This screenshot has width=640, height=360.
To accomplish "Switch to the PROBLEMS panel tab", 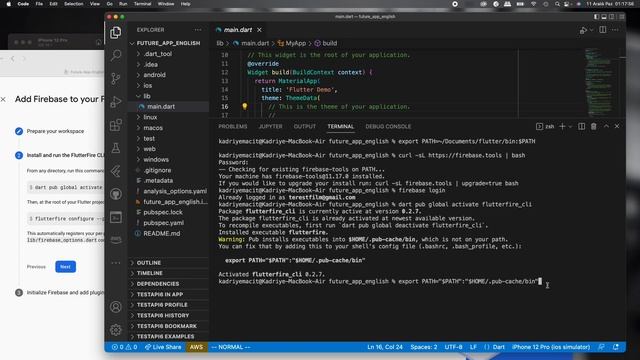I will tap(233, 127).
